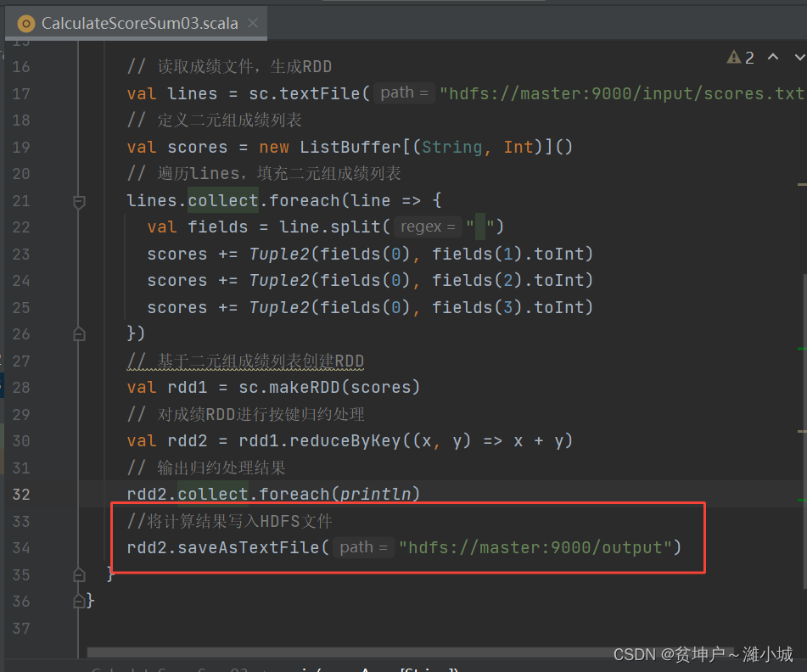Click line number 37 in the gutter

(x=21, y=628)
